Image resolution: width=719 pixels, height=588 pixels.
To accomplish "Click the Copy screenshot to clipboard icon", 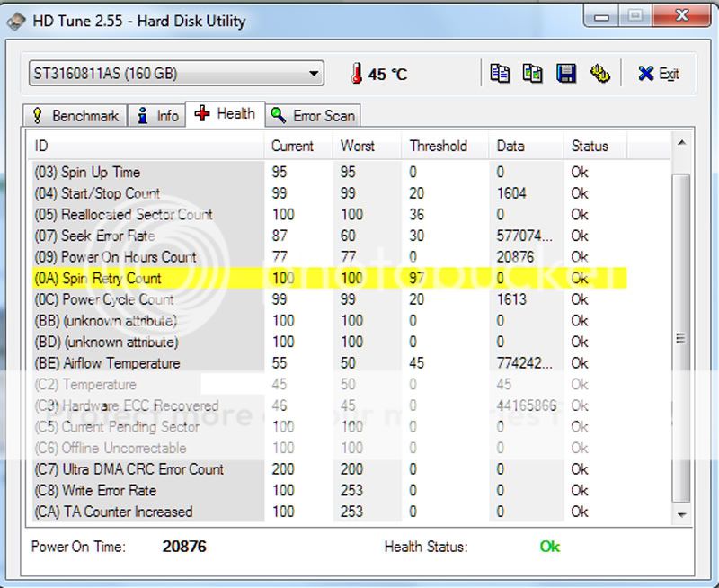I will pos(533,74).
